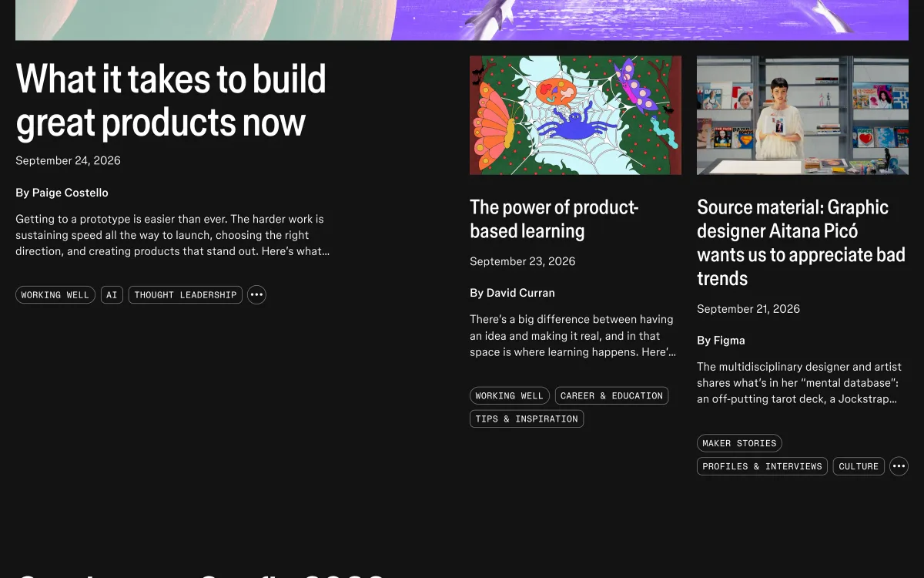This screenshot has width=924, height=578.
Task: Select the THOUGHT LEADERSHIP tag
Action: (x=186, y=294)
